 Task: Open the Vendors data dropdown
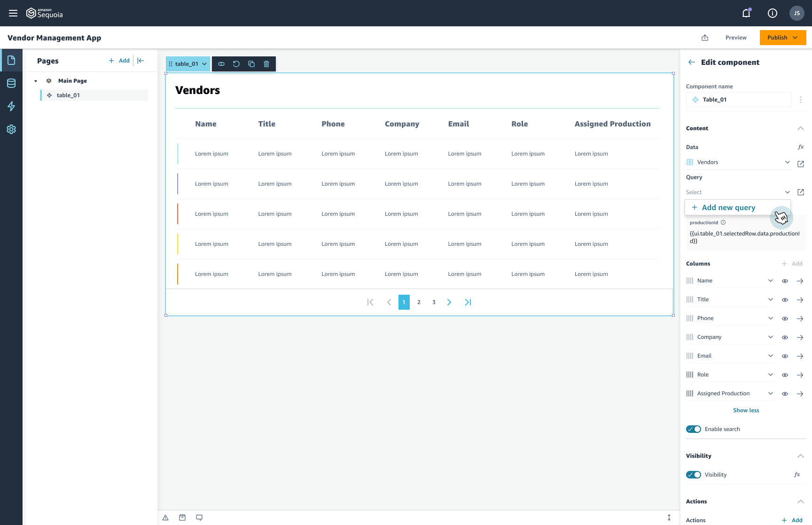tap(787, 162)
